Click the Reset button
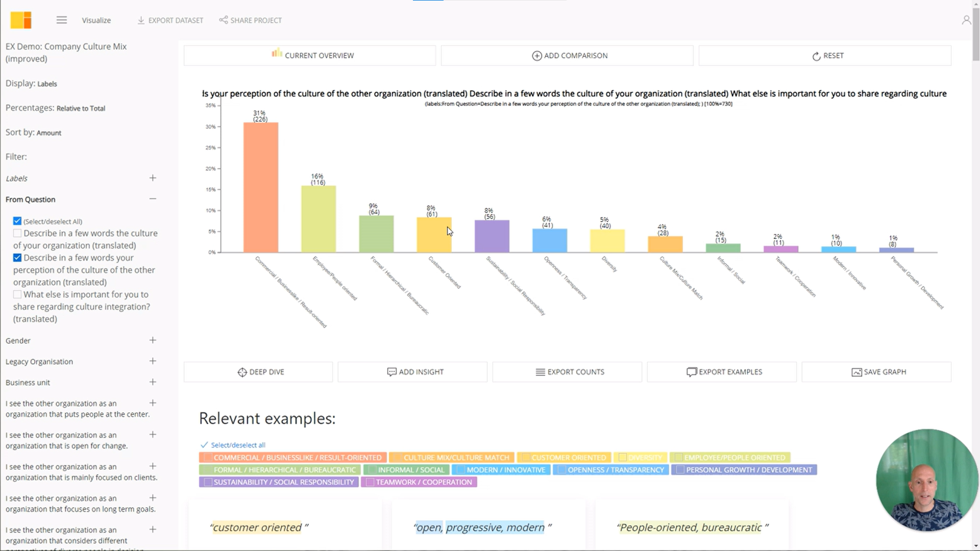 coord(825,56)
